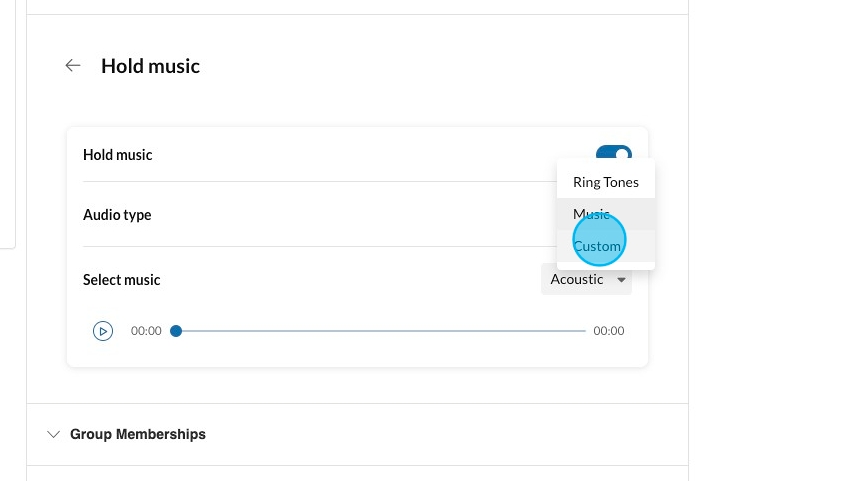Click the middle of the audio progress track

click(x=381, y=331)
